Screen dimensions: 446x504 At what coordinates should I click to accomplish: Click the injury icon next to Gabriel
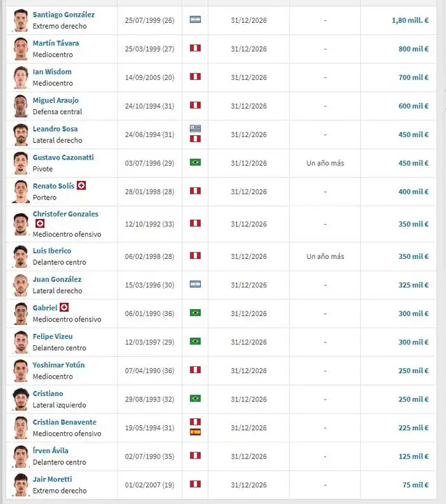tap(64, 307)
